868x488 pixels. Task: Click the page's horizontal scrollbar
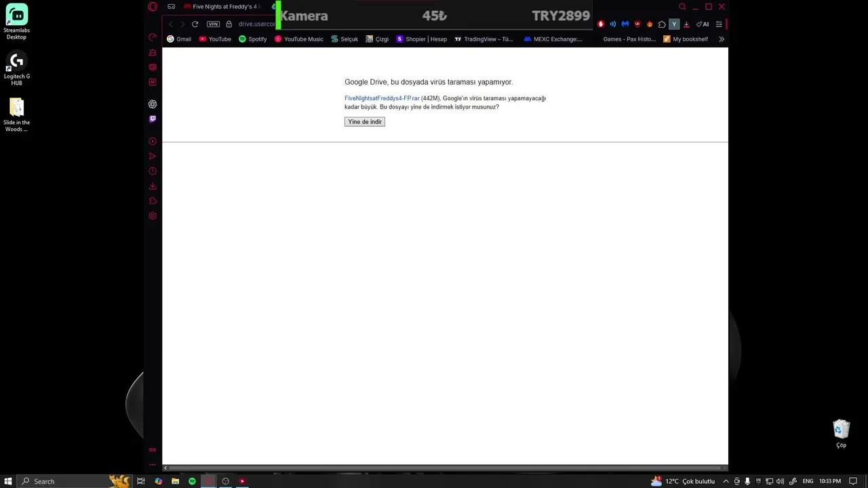click(x=445, y=468)
